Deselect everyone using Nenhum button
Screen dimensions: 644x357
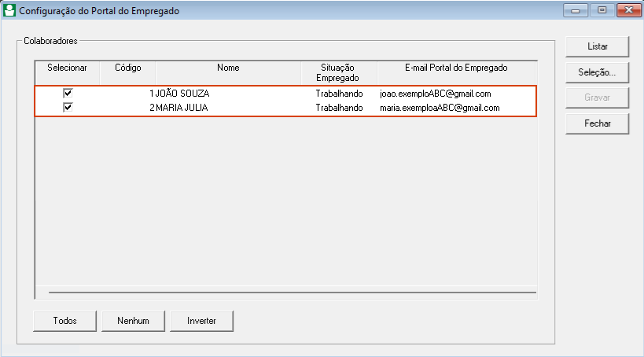pyautogui.click(x=133, y=321)
